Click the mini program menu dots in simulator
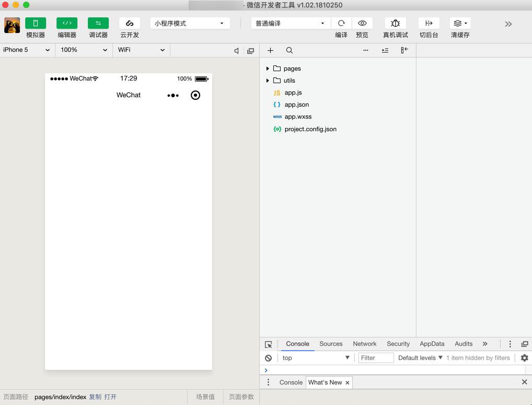Viewport: 532px width, 405px height. [173, 95]
